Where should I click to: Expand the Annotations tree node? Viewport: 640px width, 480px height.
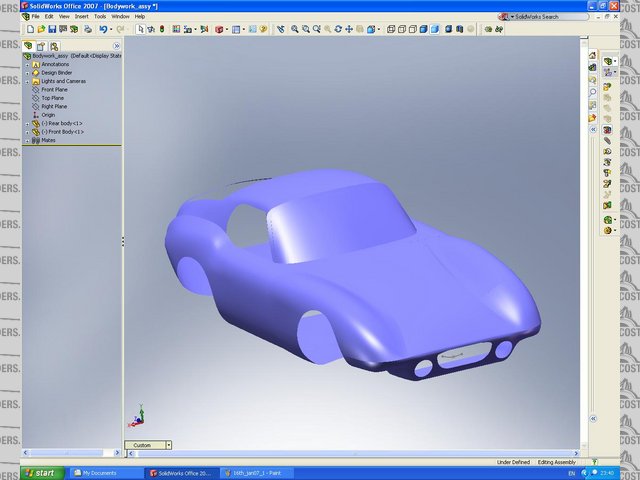27,64
